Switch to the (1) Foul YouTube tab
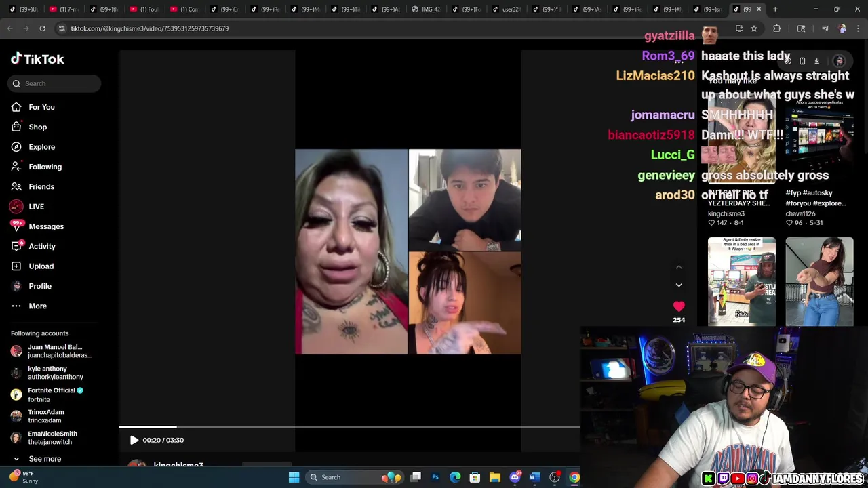 tap(148, 9)
